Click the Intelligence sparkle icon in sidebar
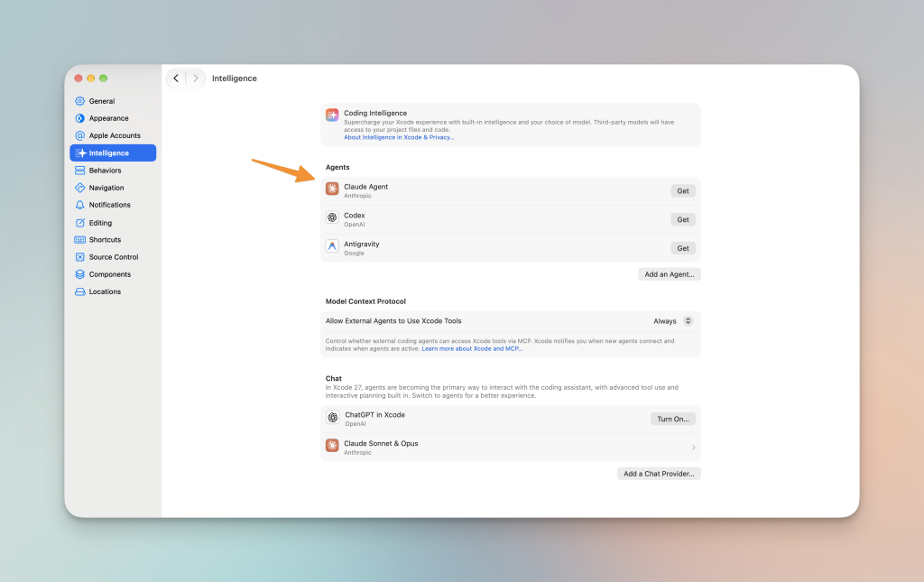924x582 pixels. [80, 153]
